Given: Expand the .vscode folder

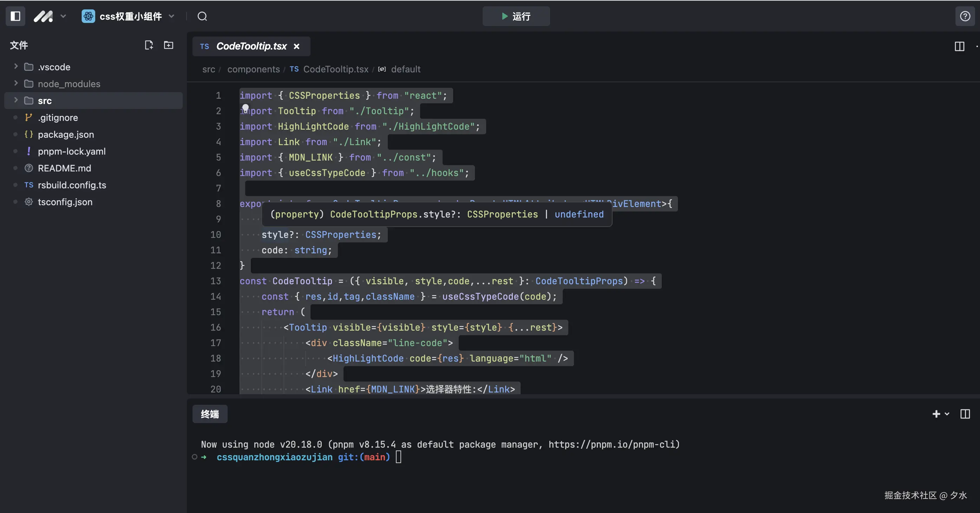Looking at the screenshot, I should pos(54,67).
